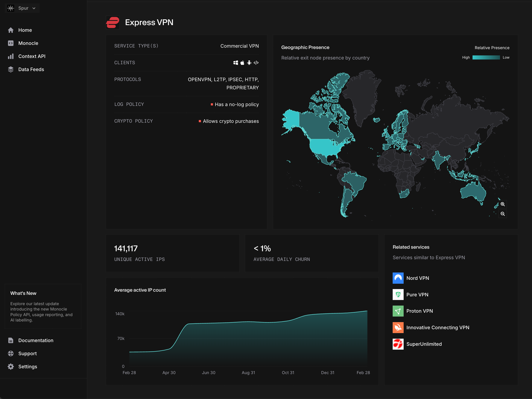Viewport: 532px width, 399px height.
Task: Click the Windows client icon
Action: (236, 63)
